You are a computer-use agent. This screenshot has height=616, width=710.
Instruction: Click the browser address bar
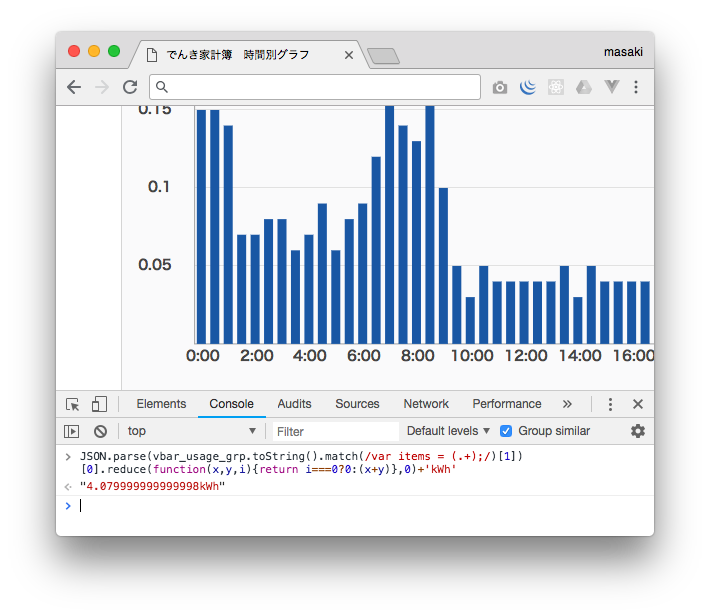coord(315,87)
